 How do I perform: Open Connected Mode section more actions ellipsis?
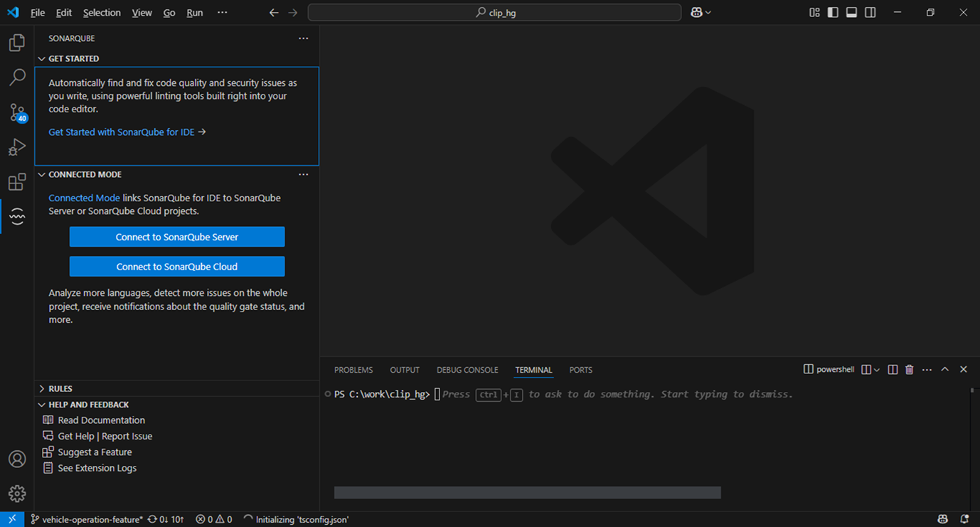pos(304,174)
